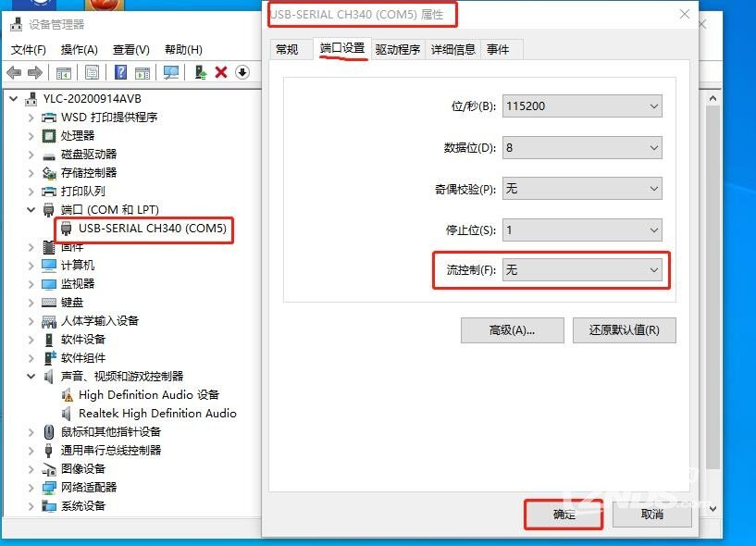Open the 停止位(S) dropdown
The height and width of the screenshot is (546, 756).
pyautogui.click(x=582, y=230)
